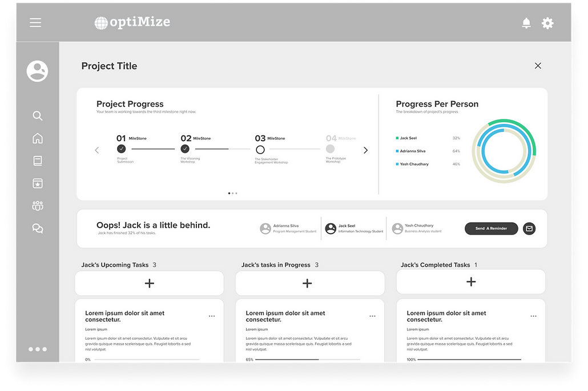Screen dimensions: 588x391
Task: Click the search icon in sidebar
Action: 38,116
